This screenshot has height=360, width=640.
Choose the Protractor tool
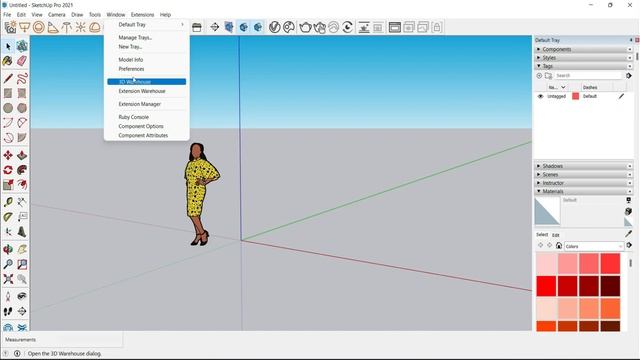coord(8,217)
